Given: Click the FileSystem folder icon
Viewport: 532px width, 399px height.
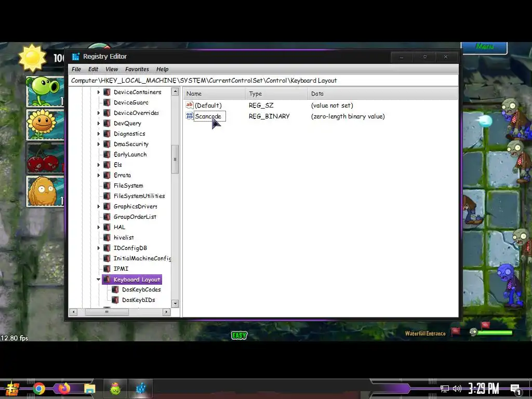Looking at the screenshot, I should [x=107, y=185].
